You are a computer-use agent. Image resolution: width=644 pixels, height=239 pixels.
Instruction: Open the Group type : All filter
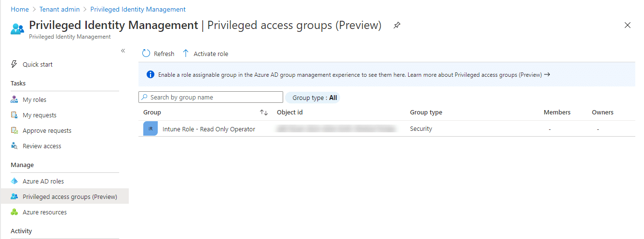point(313,98)
